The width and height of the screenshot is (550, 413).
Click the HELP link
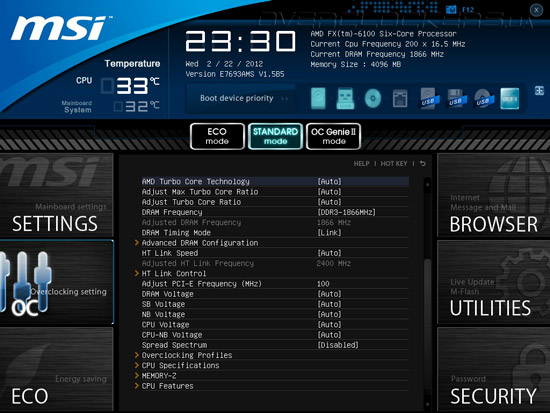pos(361,164)
